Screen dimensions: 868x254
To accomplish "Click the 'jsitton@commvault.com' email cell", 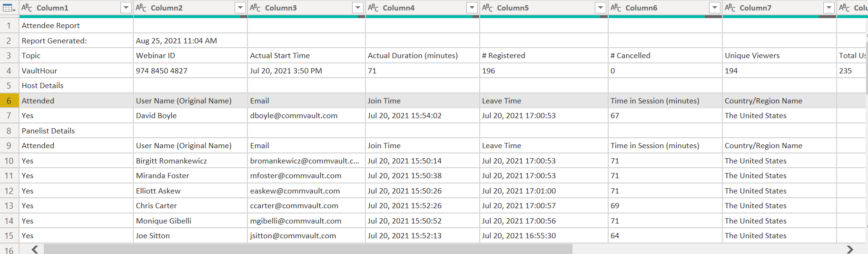I will point(306,235).
